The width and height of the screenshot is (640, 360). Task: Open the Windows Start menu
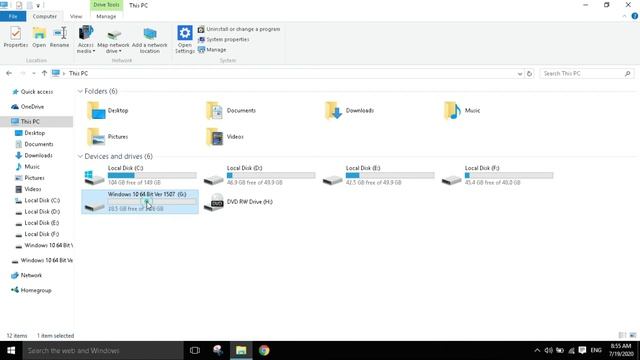[11, 350]
